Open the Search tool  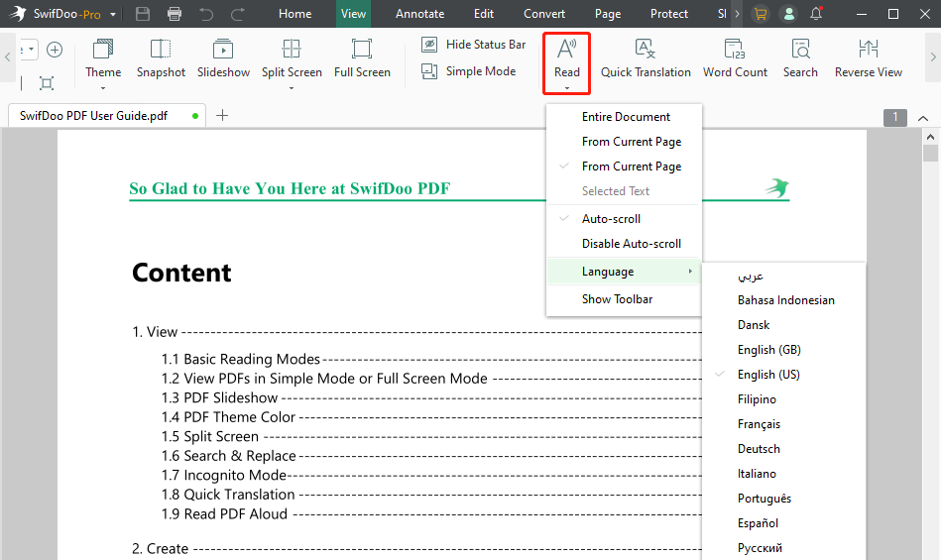coord(800,59)
